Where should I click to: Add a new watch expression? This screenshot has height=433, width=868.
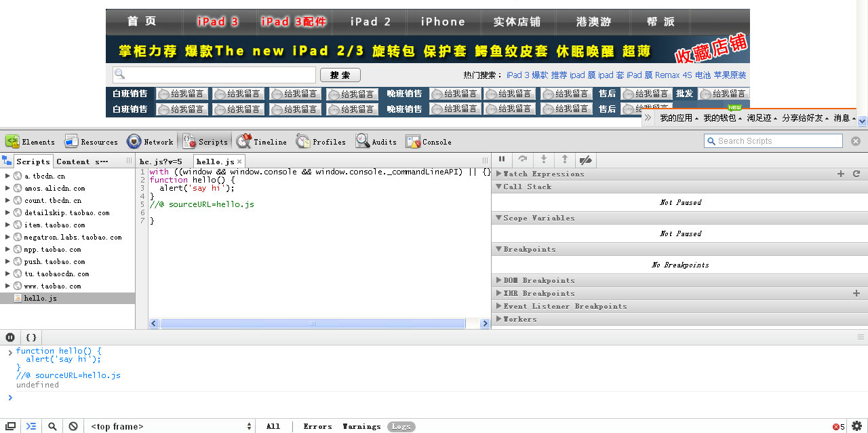[x=841, y=173]
